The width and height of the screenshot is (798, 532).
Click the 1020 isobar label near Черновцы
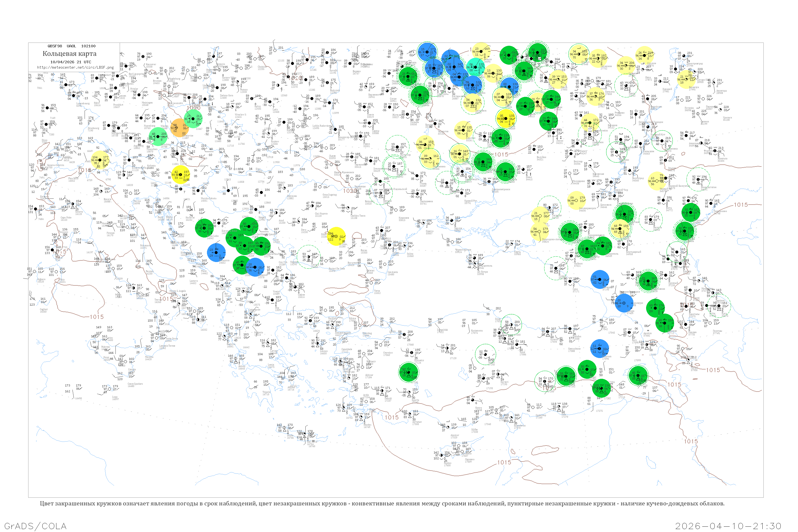350,191
